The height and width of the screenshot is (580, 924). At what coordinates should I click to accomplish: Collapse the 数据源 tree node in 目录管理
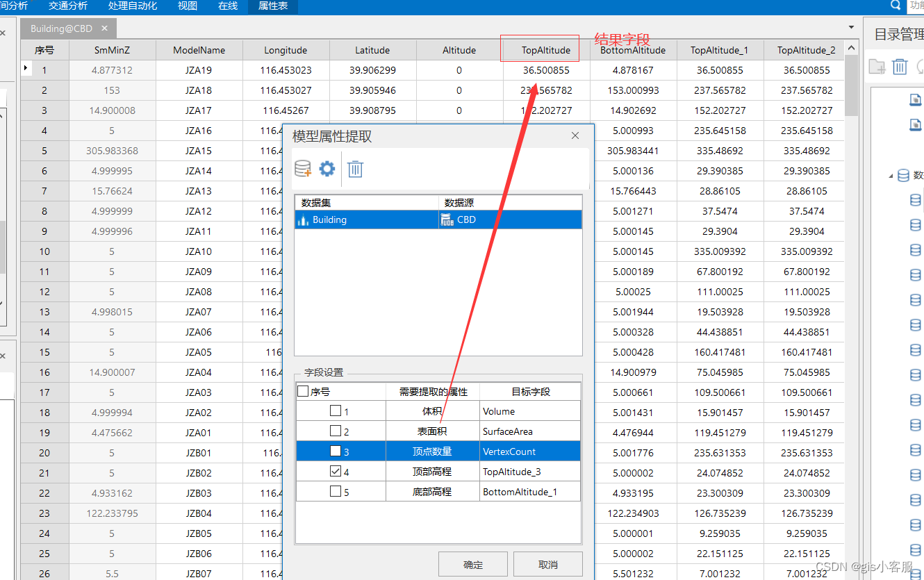891,176
